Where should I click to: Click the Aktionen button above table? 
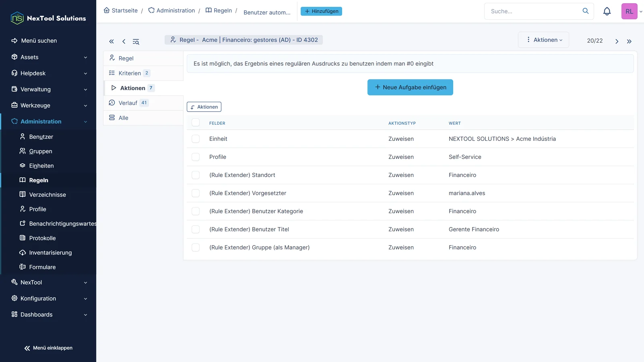204,107
